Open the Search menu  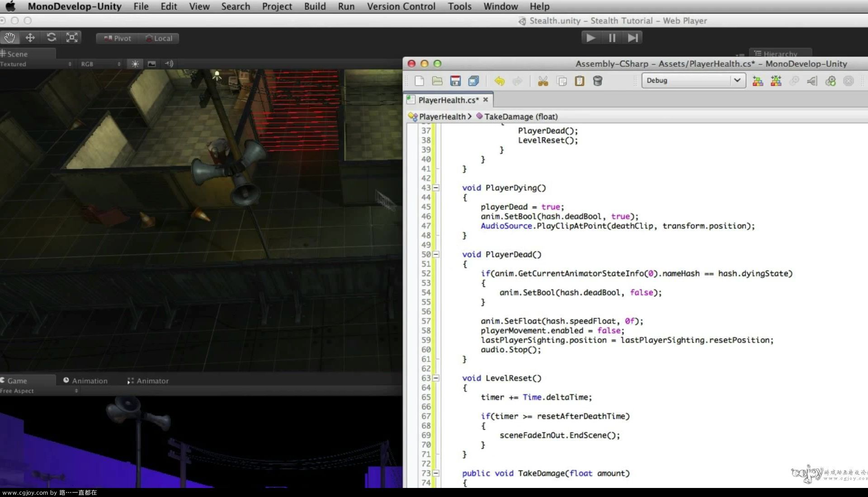pos(236,6)
